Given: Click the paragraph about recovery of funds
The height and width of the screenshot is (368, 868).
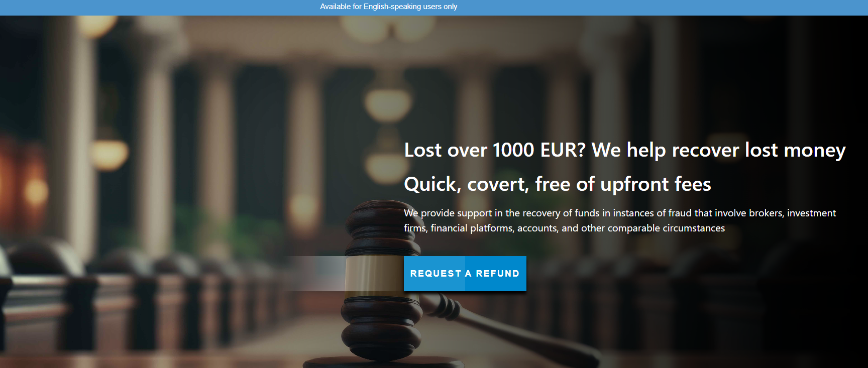Looking at the screenshot, I should click(x=620, y=220).
